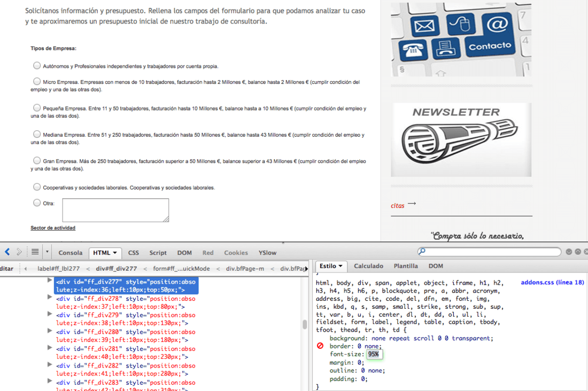Switch to the Consola tab
This screenshot has width=588, height=391.
(70, 253)
